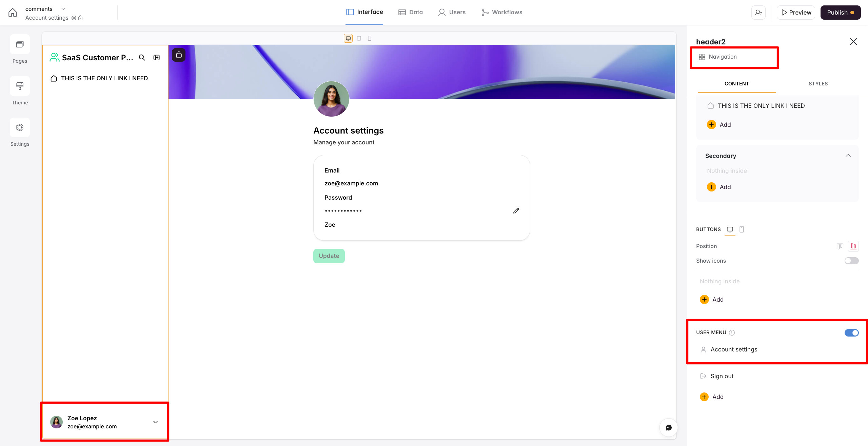
Task: Toggle the User Menu switch off
Action: [x=851, y=333]
